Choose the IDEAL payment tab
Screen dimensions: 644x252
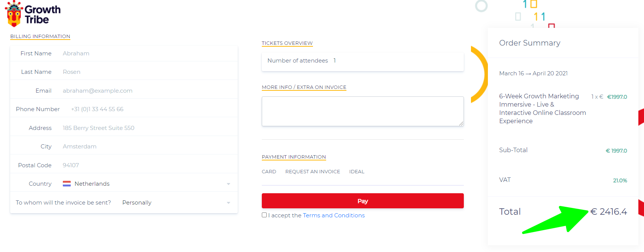click(x=357, y=172)
